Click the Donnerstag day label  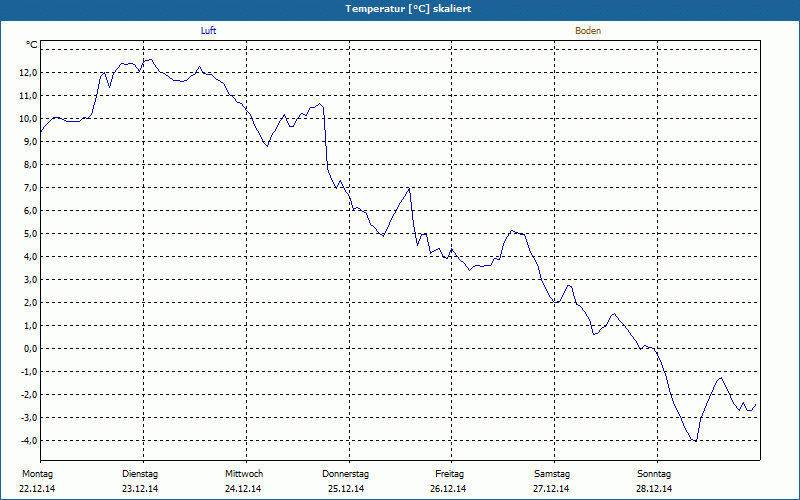[345, 474]
